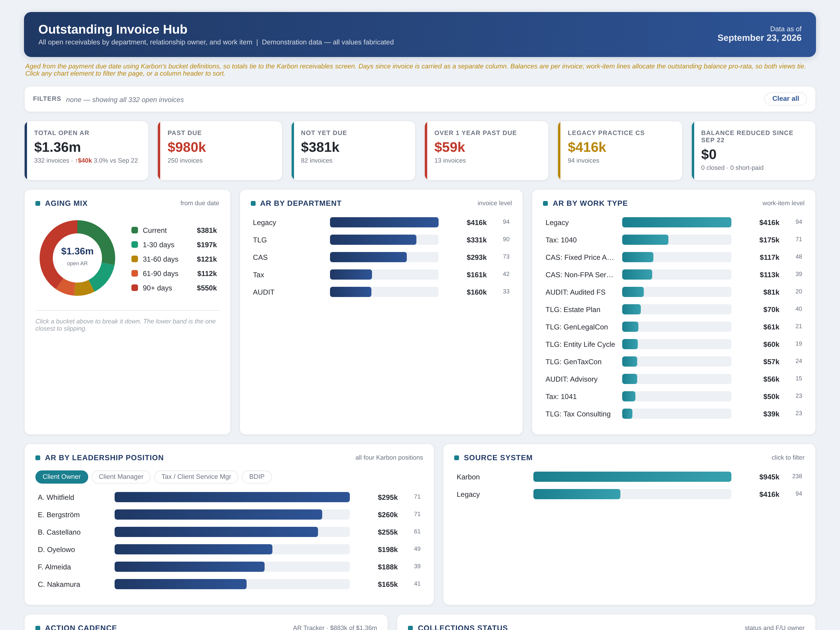Click the 90+ days legend swatch

(x=134, y=288)
